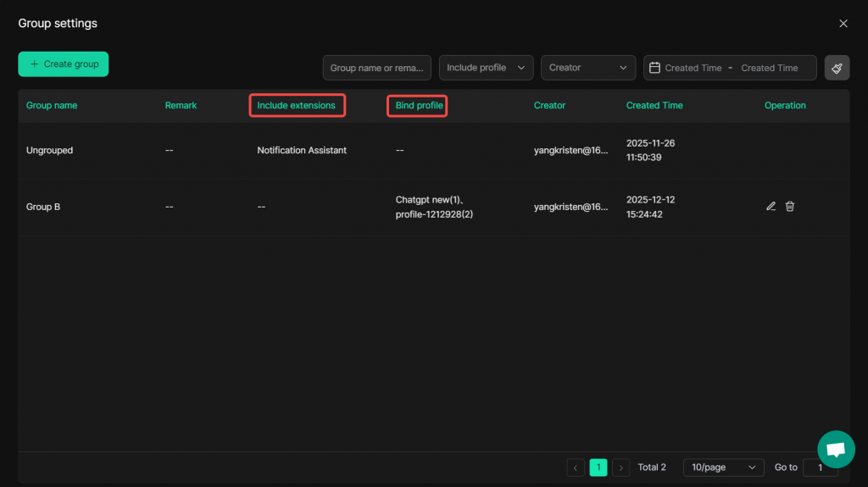The width and height of the screenshot is (868, 487).
Task: Open the live chat support bubble
Action: tap(836, 450)
